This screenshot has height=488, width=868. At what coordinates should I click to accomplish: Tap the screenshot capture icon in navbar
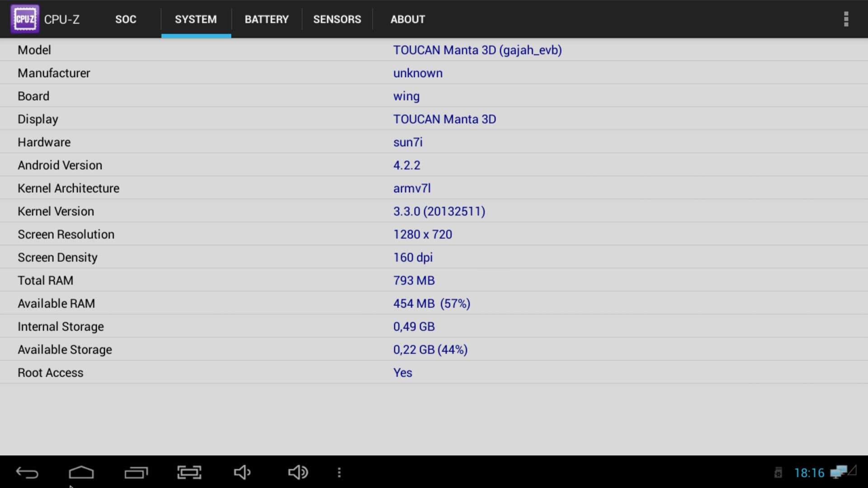point(189,473)
